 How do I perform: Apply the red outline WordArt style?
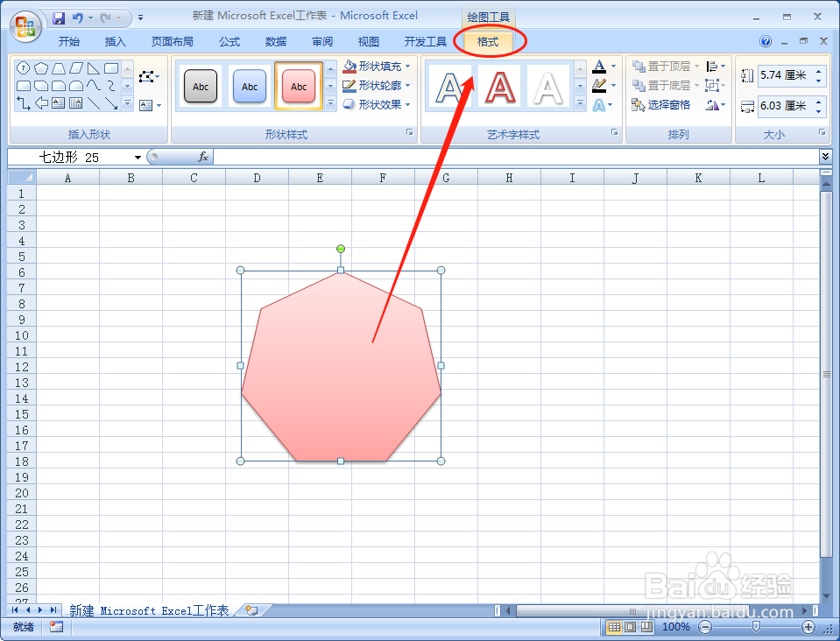click(x=498, y=86)
